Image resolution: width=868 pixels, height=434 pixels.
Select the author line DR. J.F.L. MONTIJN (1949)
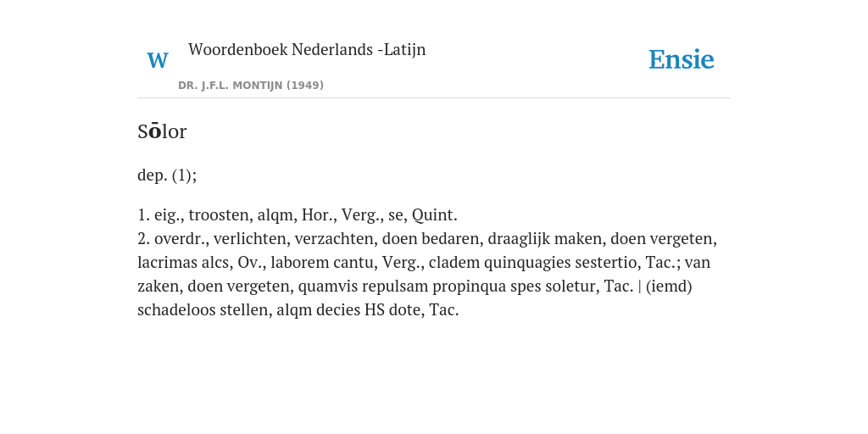point(251,86)
